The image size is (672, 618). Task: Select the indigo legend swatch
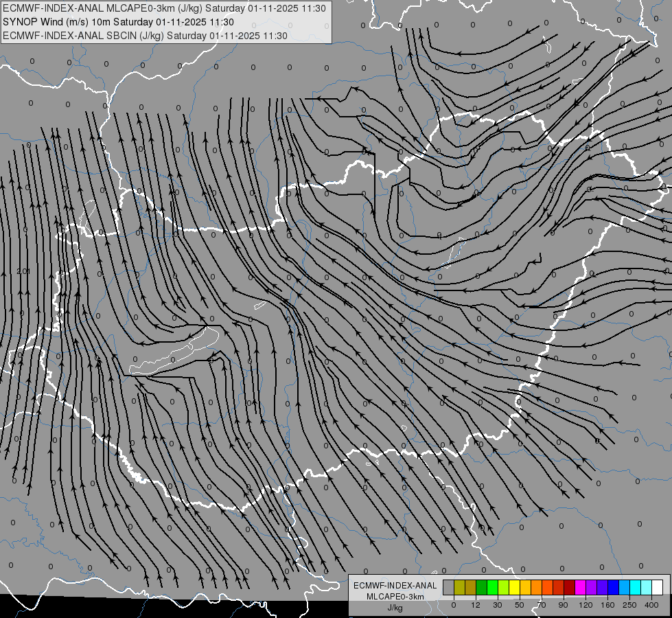coord(603,587)
